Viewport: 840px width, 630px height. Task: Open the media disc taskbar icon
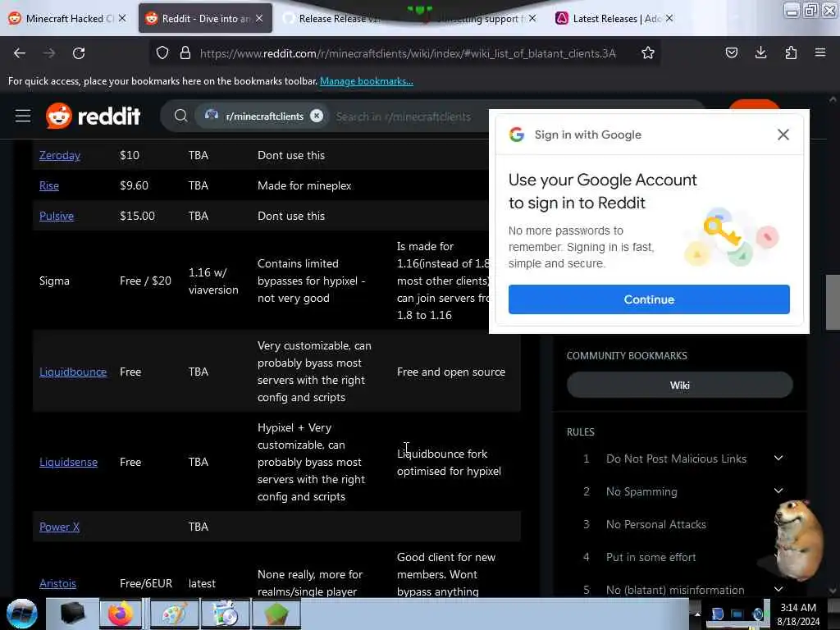[225, 614]
